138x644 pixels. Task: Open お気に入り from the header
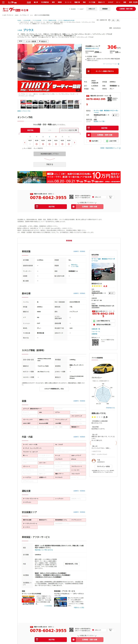coord(92,9)
